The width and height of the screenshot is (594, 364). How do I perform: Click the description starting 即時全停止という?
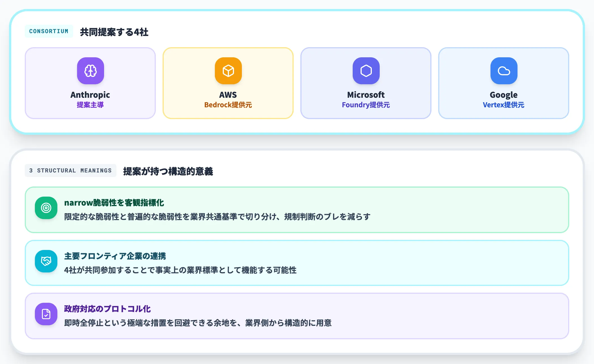(x=198, y=323)
